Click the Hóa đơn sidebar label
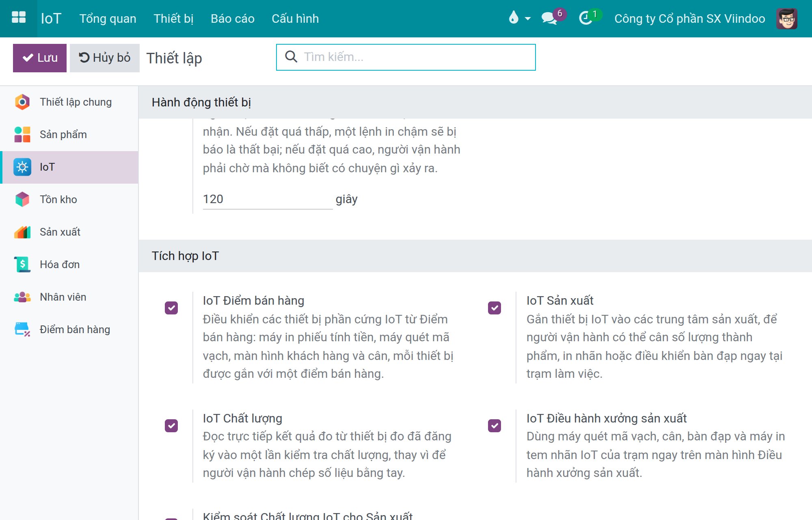The height and width of the screenshot is (520, 812). (60, 264)
